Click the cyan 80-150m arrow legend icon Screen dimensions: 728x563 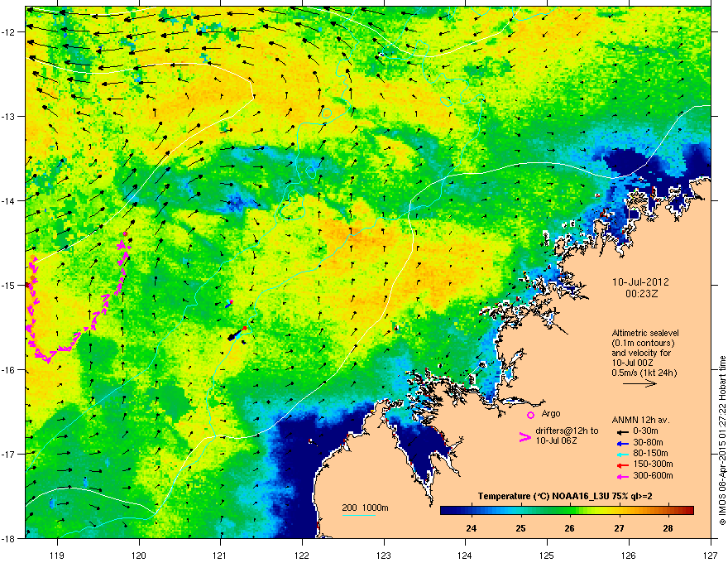(x=623, y=454)
